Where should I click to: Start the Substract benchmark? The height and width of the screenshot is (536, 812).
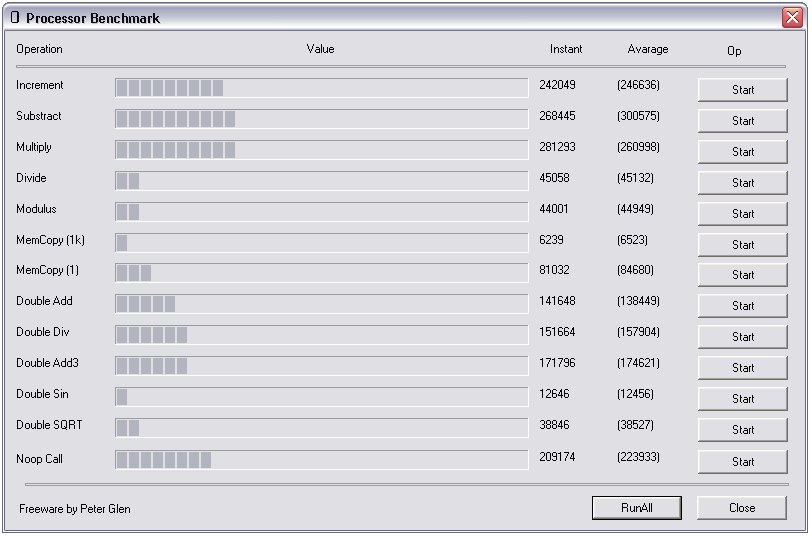742,121
